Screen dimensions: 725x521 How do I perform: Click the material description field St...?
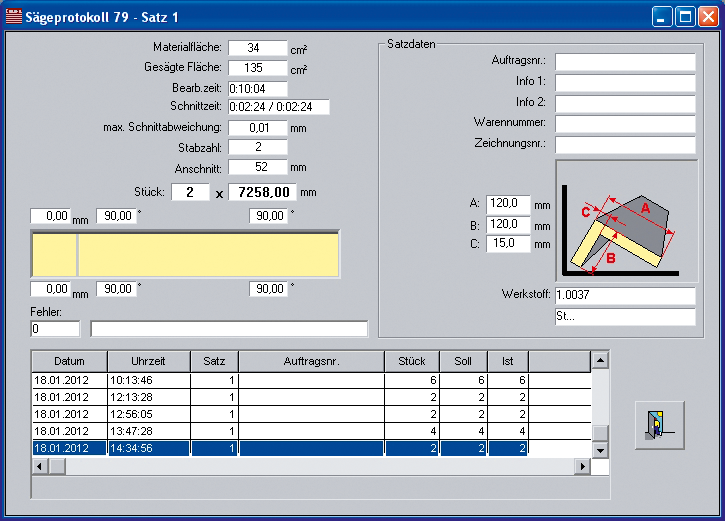point(625,317)
